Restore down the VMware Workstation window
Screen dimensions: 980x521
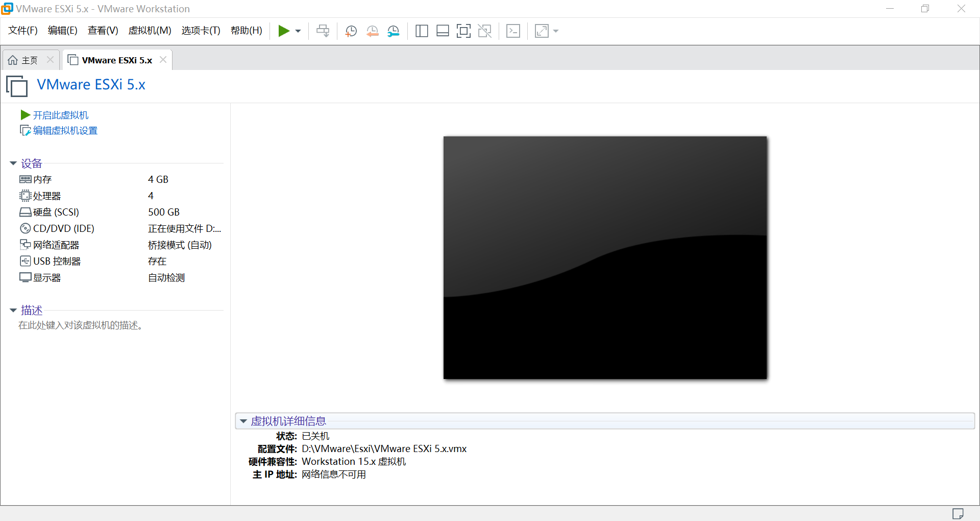pyautogui.click(x=925, y=9)
